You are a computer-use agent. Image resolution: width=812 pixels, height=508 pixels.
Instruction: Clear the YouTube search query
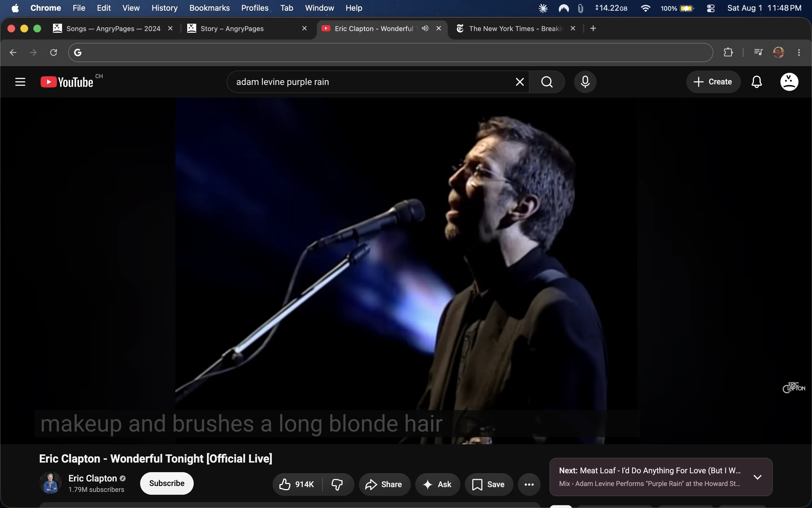(x=520, y=82)
